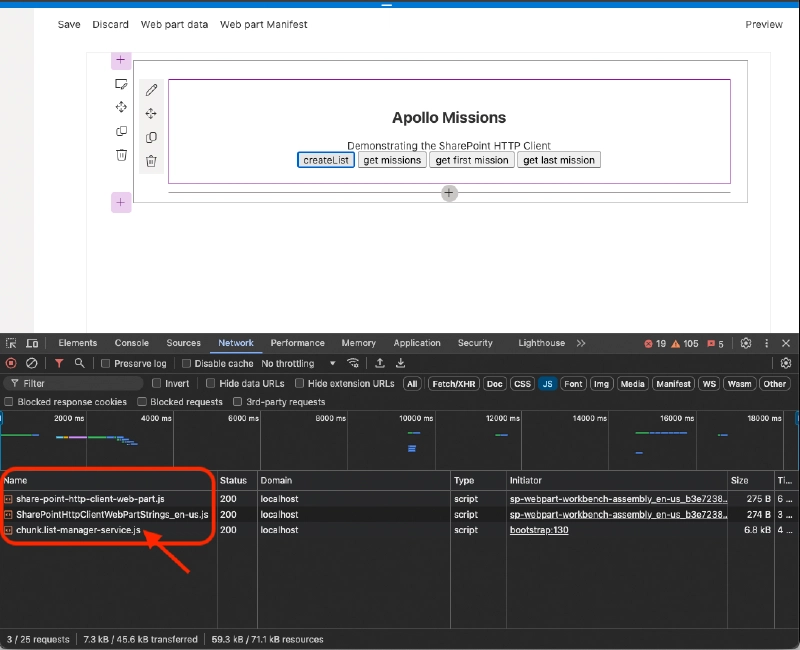This screenshot has width=800, height=650.
Task: Check the Disable cache option
Action: click(186, 363)
